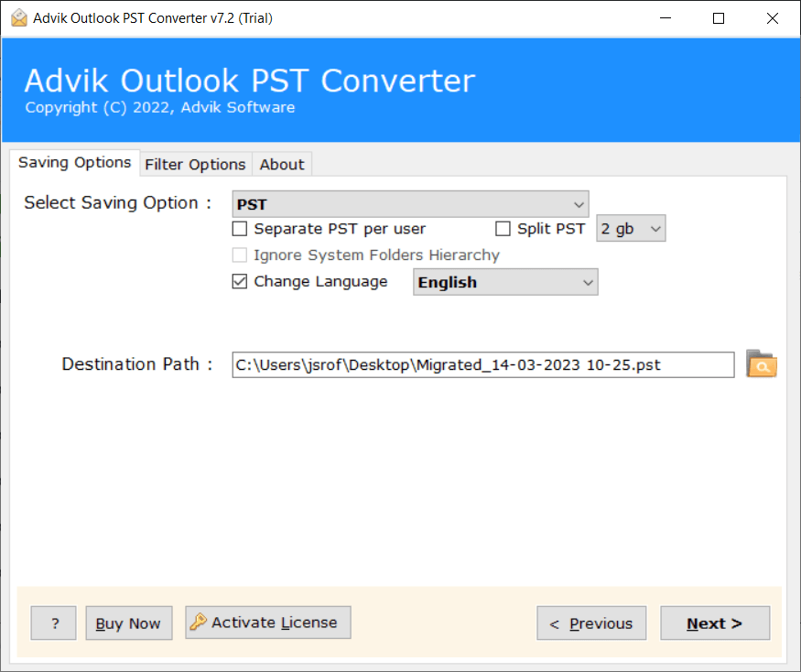Maximize the Advik converter window
Screen dimensions: 801x672
click(x=719, y=18)
